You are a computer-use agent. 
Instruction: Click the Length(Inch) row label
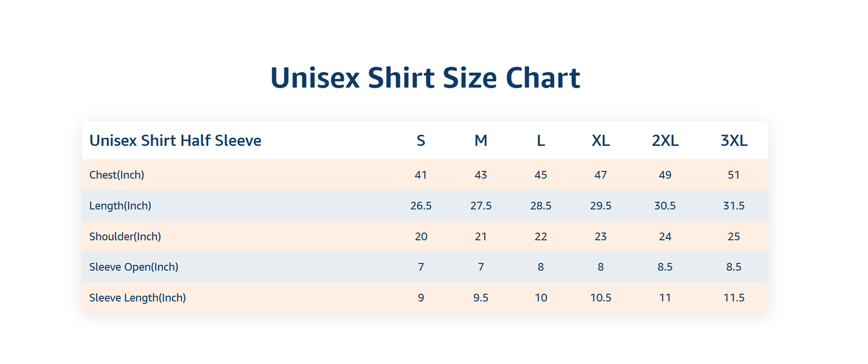point(120,206)
